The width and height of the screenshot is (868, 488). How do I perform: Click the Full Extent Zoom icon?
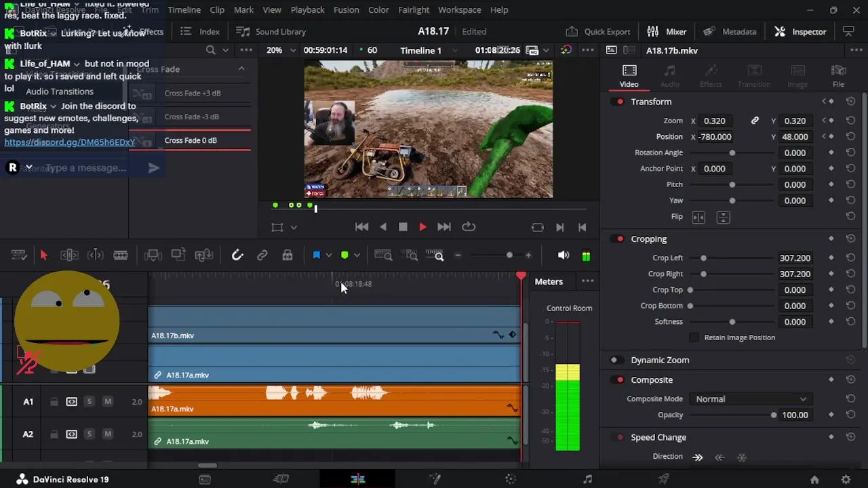pyautogui.click(x=383, y=255)
